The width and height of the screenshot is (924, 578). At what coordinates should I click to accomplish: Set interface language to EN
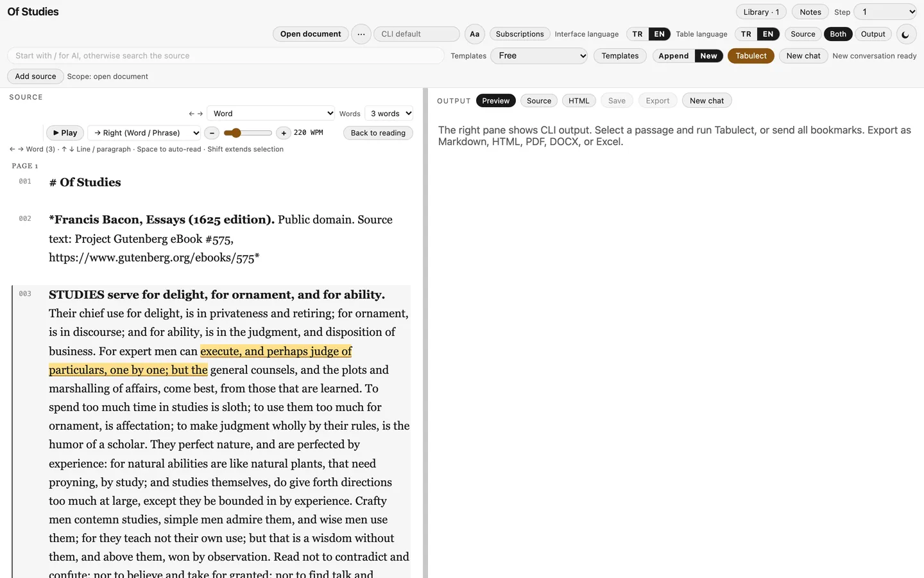(x=659, y=34)
